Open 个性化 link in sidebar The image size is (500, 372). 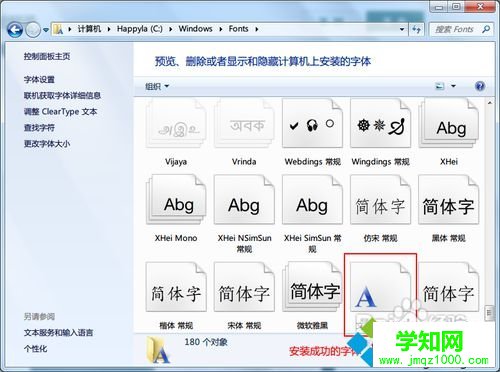tap(35, 349)
